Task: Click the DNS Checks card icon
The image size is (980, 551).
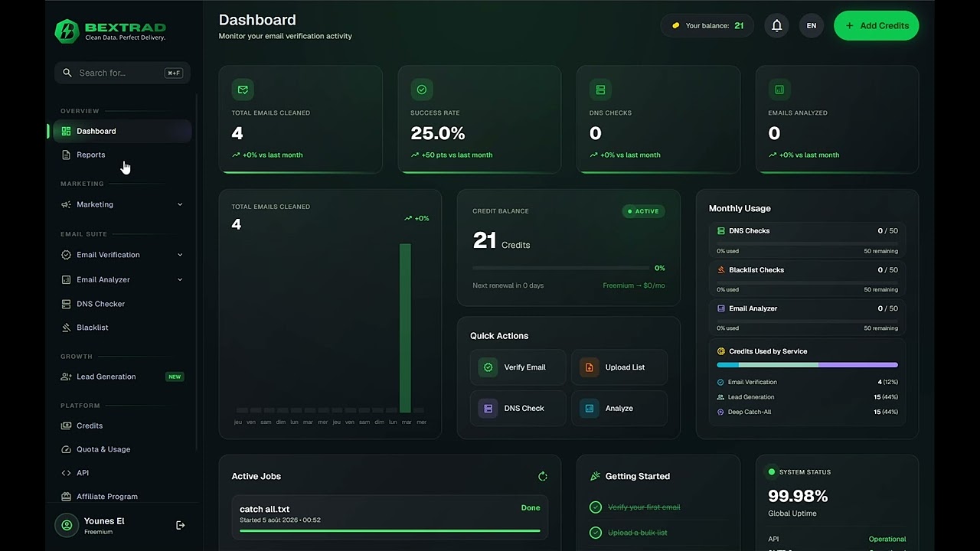Action: 600,90
